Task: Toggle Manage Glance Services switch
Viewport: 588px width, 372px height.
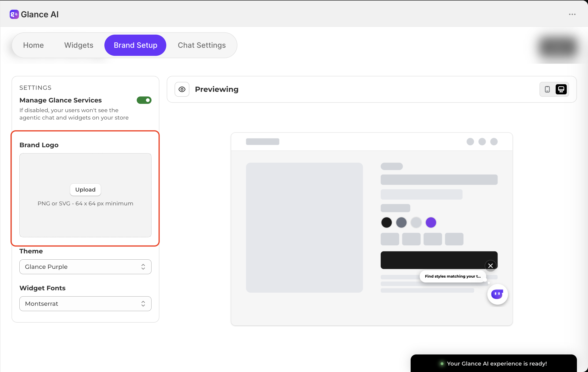Action: (x=144, y=100)
